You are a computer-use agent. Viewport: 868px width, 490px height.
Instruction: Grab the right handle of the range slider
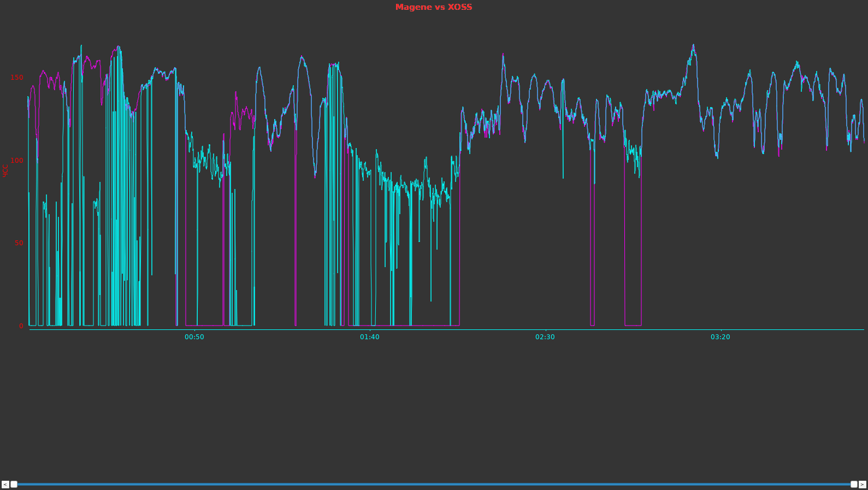point(854,485)
